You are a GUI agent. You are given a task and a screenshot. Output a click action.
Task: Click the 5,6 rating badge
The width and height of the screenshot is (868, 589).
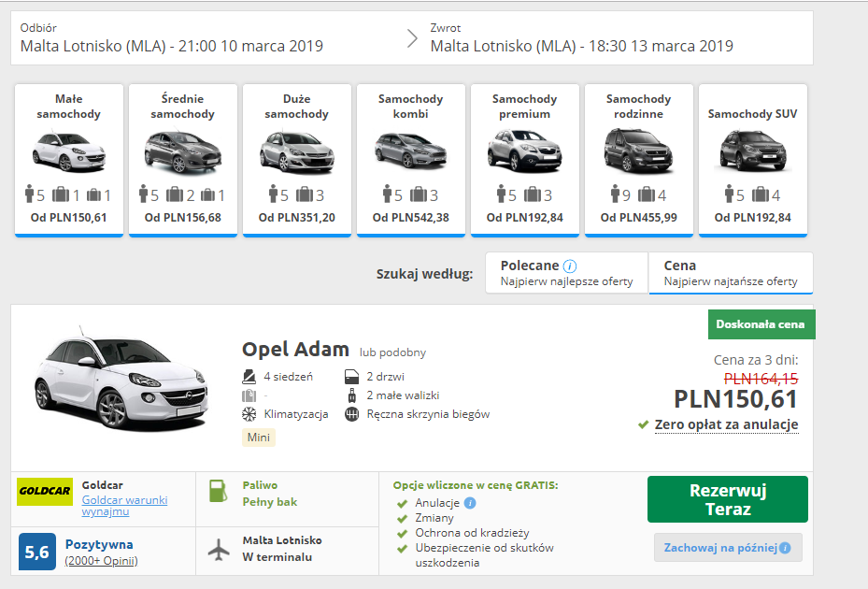point(37,552)
